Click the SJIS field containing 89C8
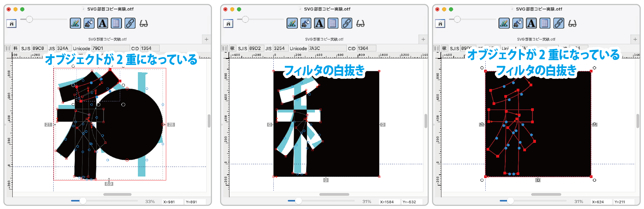 coord(39,48)
